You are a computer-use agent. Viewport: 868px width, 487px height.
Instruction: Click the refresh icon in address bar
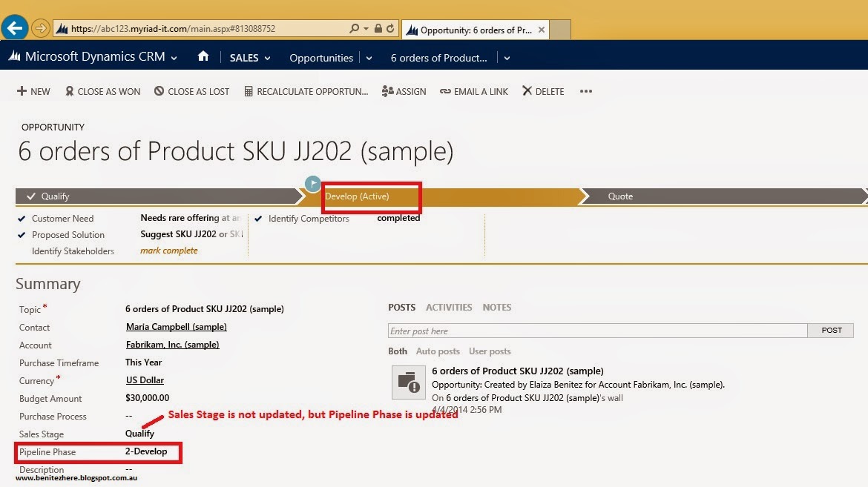click(390, 28)
